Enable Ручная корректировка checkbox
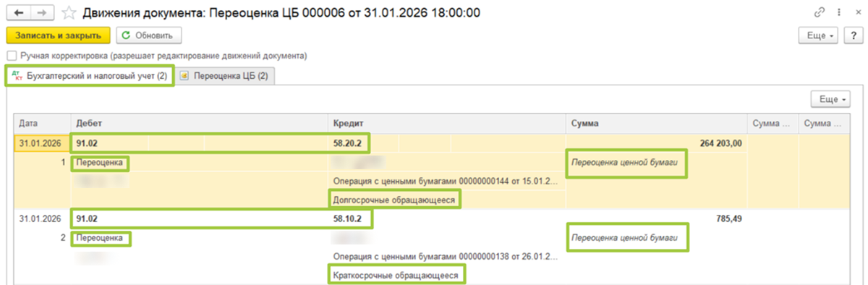Screen dimensions: 868x285 (11, 56)
